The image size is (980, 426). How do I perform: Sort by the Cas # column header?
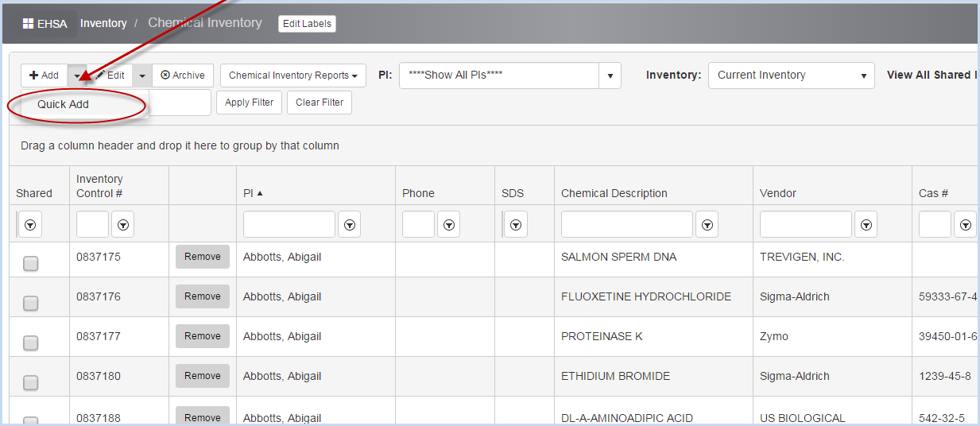pyautogui.click(x=934, y=193)
